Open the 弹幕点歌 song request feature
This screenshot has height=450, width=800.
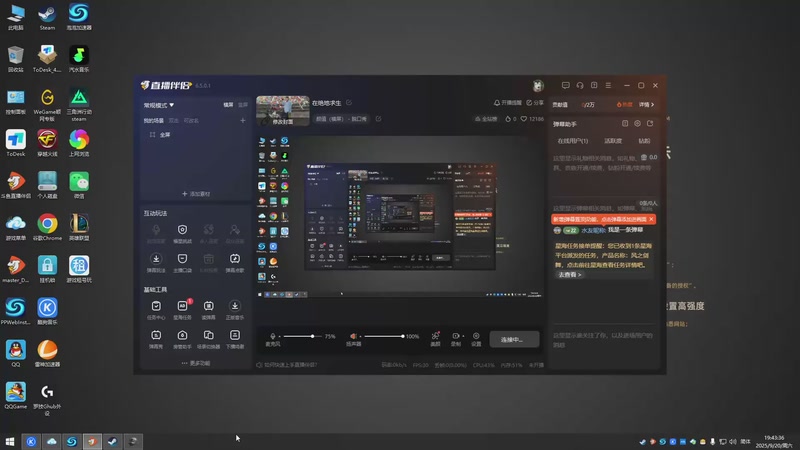pyautogui.click(x=235, y=262)
